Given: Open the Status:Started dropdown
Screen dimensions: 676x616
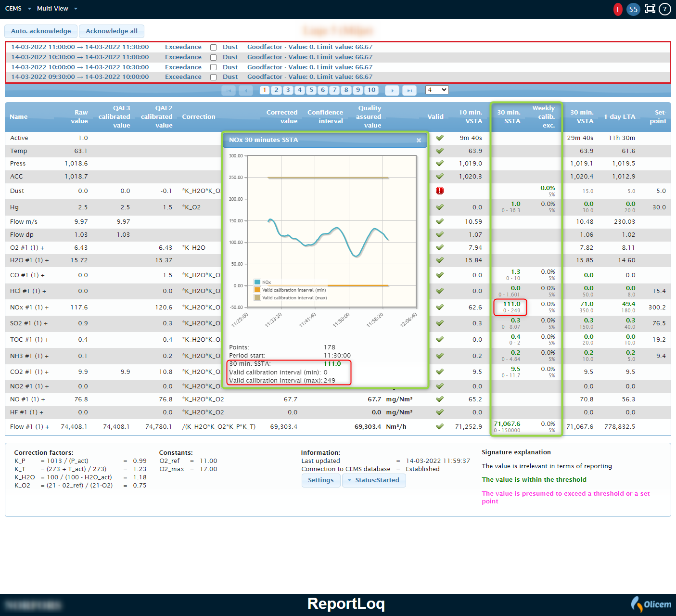Looking at the screenshot, I should 374,480.
